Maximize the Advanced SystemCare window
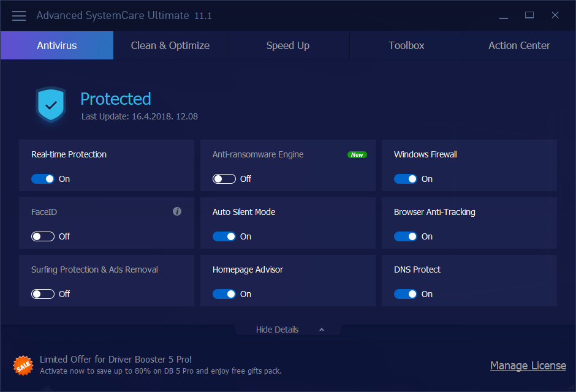 tap(529, 15)
